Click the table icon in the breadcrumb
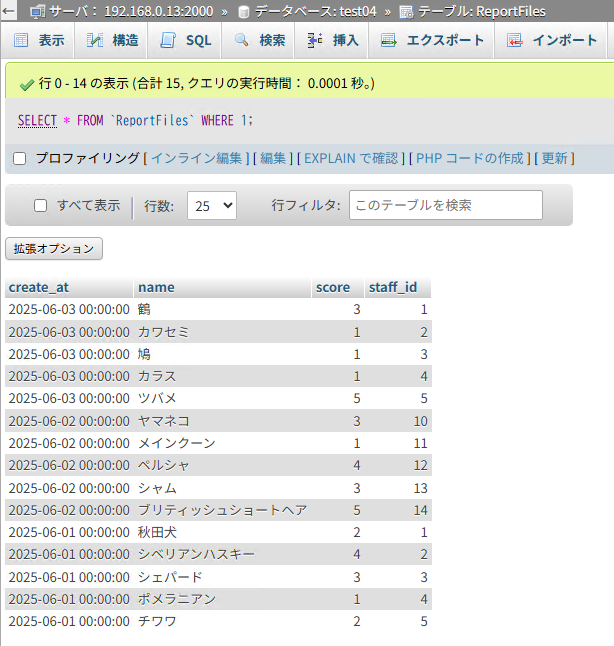Viewport: 614px width, 646px height. click(x=406, y=12)
